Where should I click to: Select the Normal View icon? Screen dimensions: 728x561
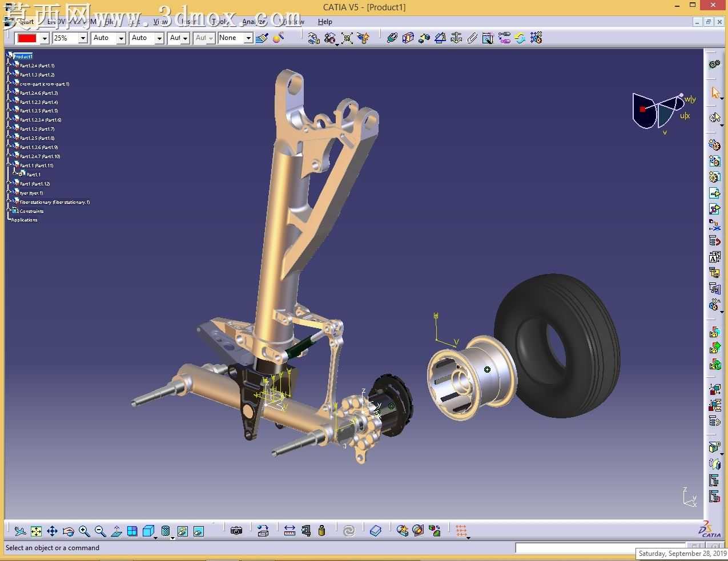(116, 531)
